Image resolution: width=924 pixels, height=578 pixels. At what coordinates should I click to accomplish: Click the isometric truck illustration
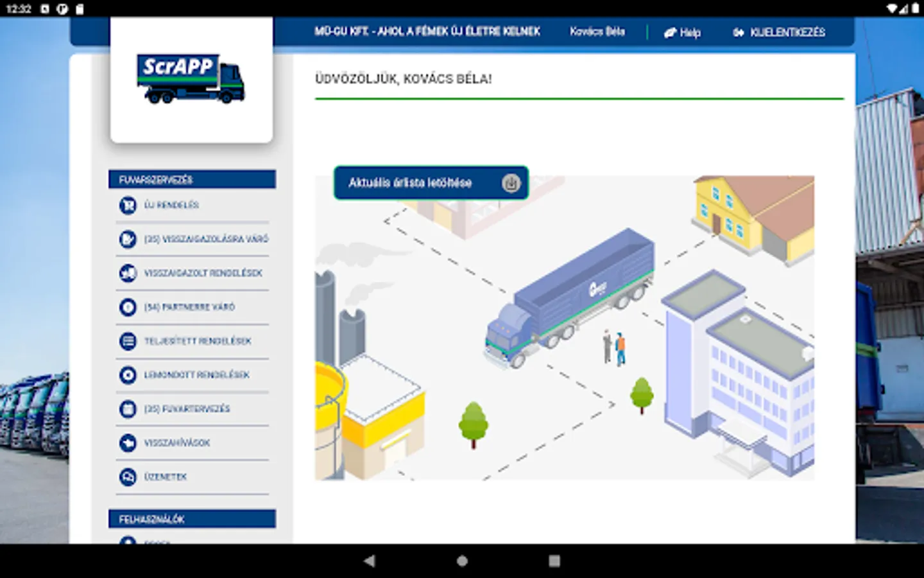[x=569, y=298]
